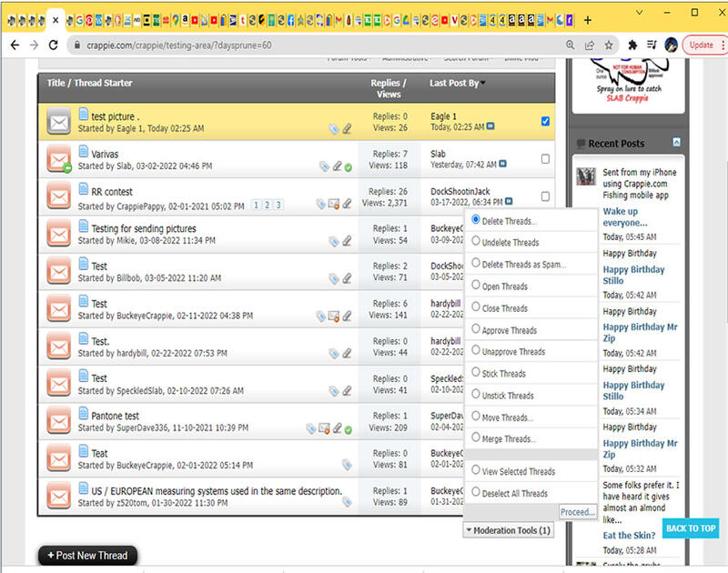
Task: Check the RR contest thread checkbox
Action: click(545, 196)
